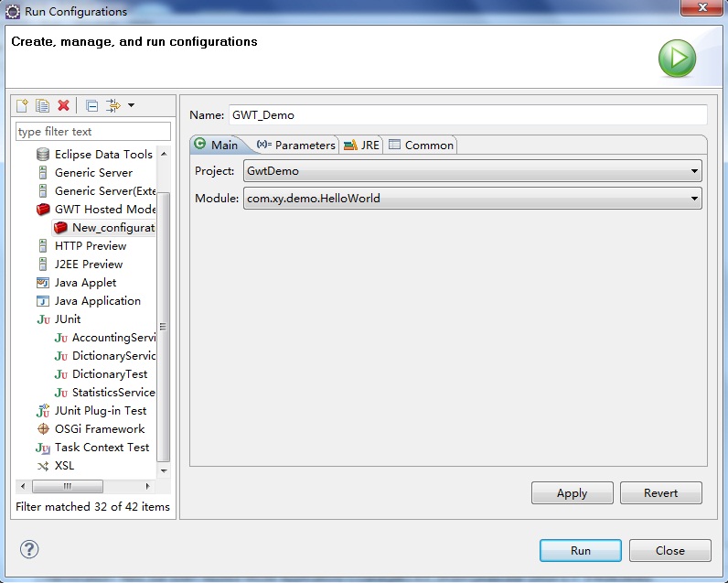Select the AccountingService JUnit configuration

pos(113,338)
